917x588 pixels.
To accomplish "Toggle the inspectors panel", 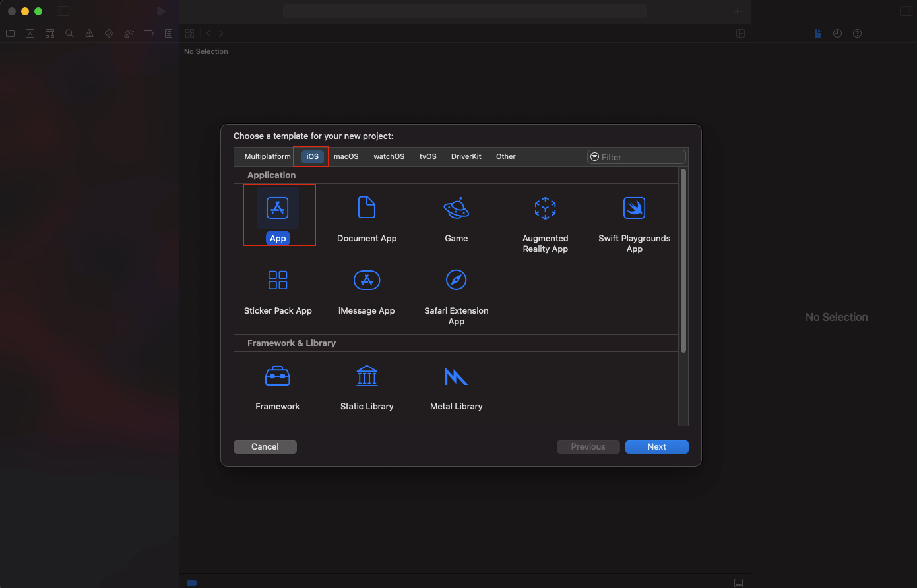I will coord(906,11).
